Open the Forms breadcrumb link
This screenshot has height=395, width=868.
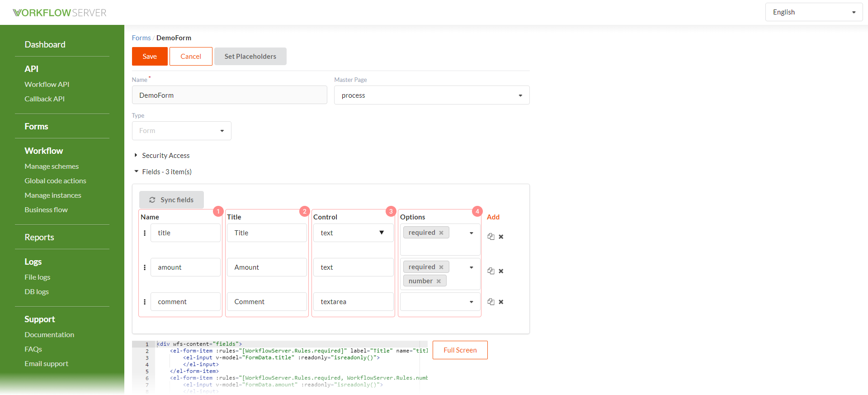coord(141,38)
